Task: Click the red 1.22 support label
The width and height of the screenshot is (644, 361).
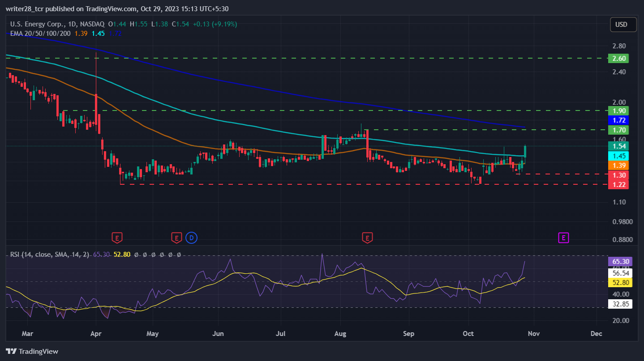Action: pos(618,184)
